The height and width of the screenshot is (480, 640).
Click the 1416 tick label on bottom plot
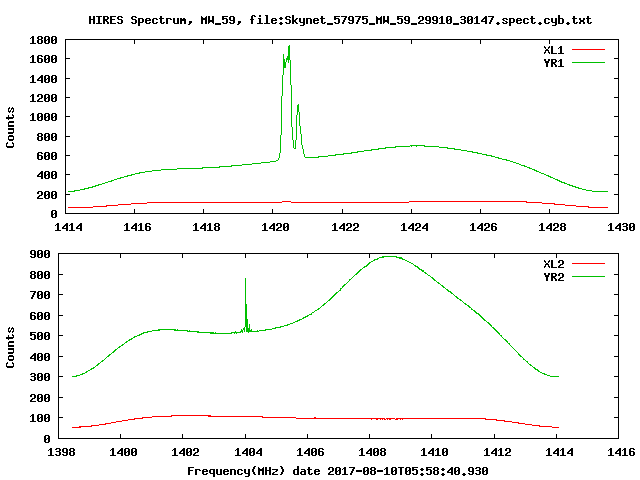621,452
